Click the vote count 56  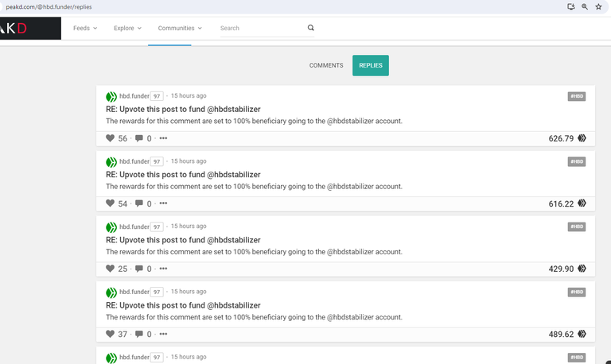point(123,138)
